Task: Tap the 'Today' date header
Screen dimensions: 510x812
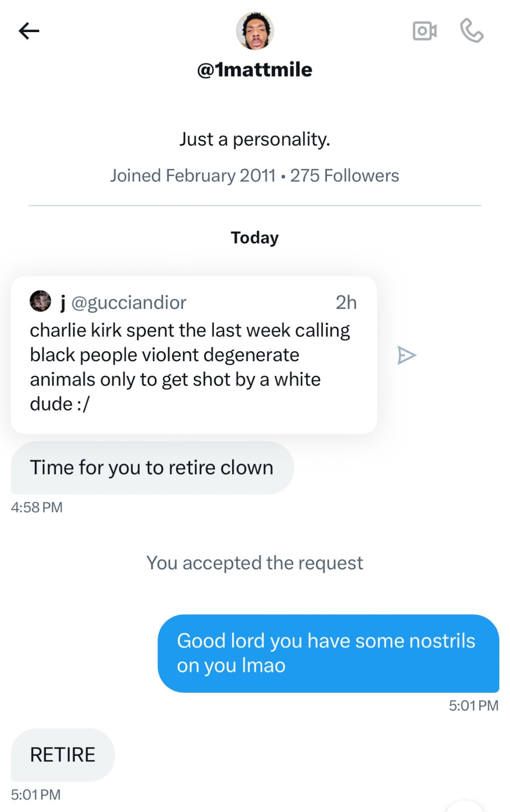Action: click(255, 238)
